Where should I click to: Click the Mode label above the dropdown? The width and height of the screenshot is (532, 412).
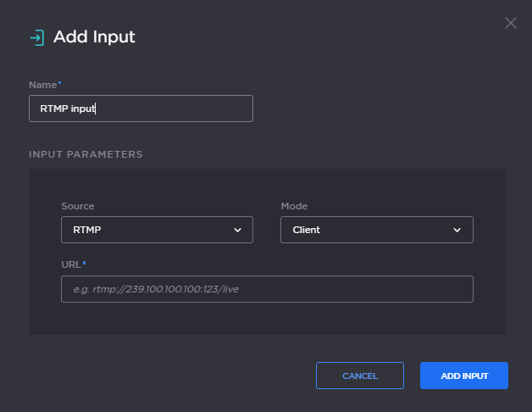click(x=294, y=206)
